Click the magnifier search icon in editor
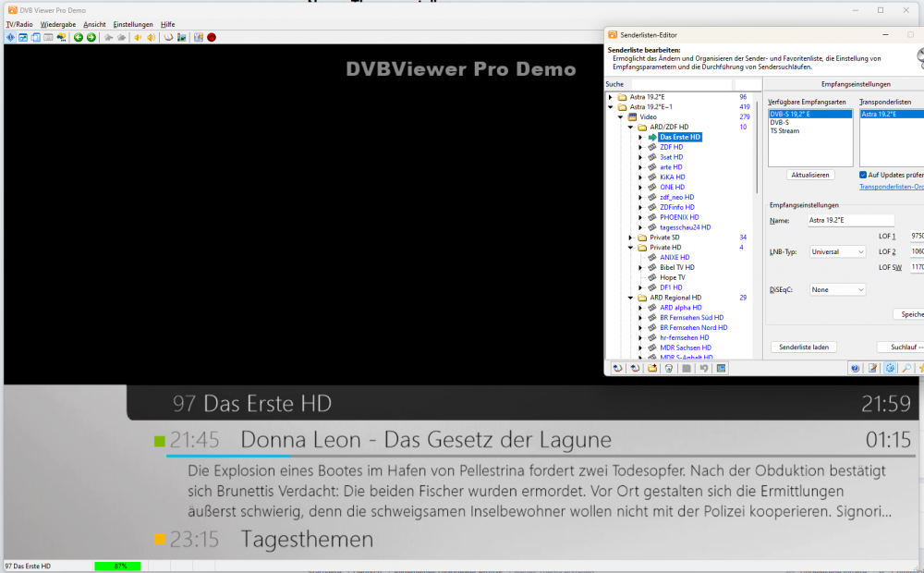924x573 pixels. pyautogui.click(x=906, y=368)
